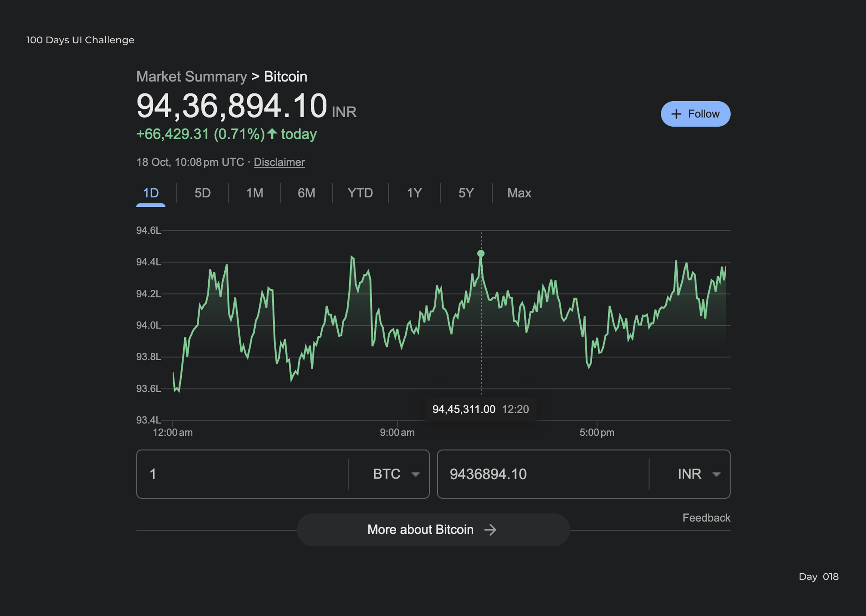Click the 94,45,311.00 chart tooltip value
The height and width of the screenshot is (616, 866).
pos(464,409)
